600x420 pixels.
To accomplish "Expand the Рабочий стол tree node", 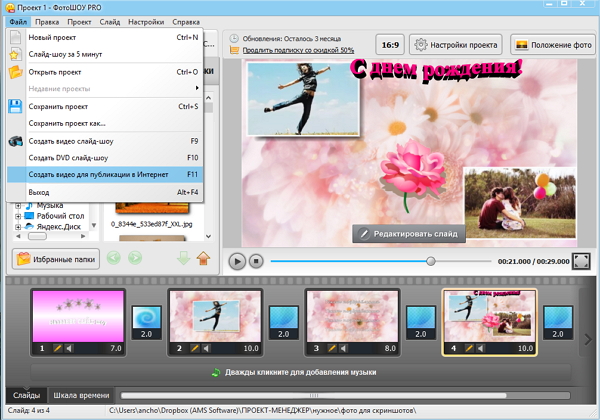I will click(x=17, y=215).
